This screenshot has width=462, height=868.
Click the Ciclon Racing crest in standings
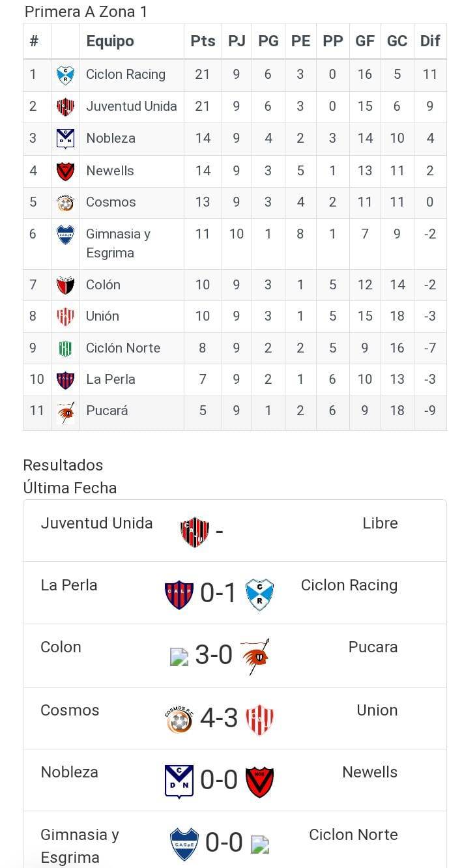click(x=65, y=75)
